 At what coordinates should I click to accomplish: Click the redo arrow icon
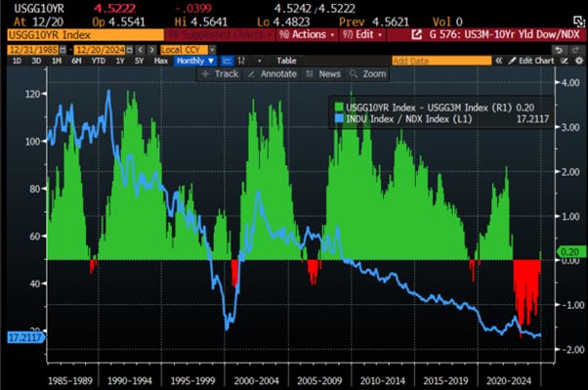[x=575, y=50]
